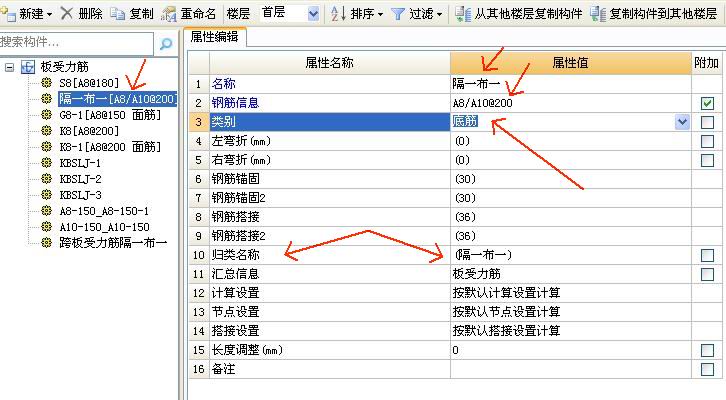Click gear icon next to A10-150_A10-150
This screenshot has height=400, width=726.
(x=46, y=226)
